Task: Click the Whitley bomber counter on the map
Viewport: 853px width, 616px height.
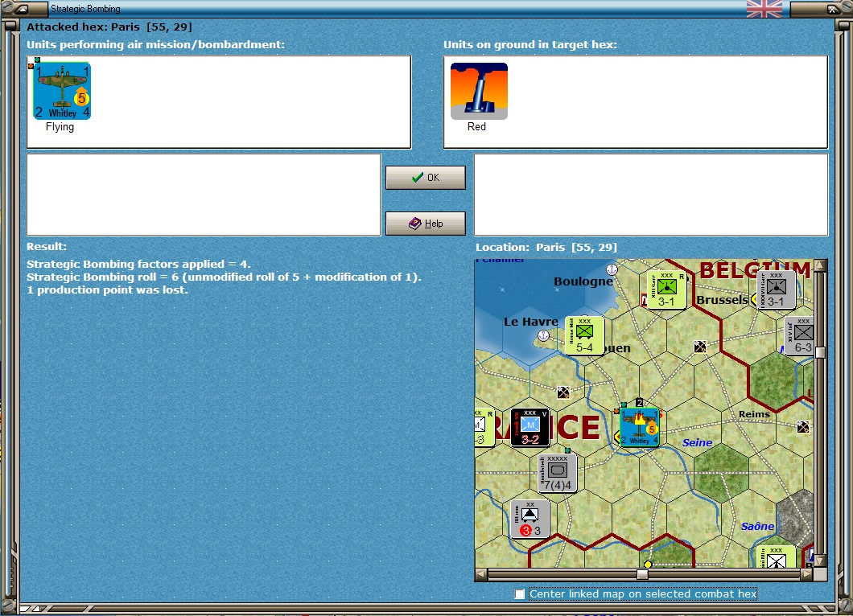Action: 640,427
